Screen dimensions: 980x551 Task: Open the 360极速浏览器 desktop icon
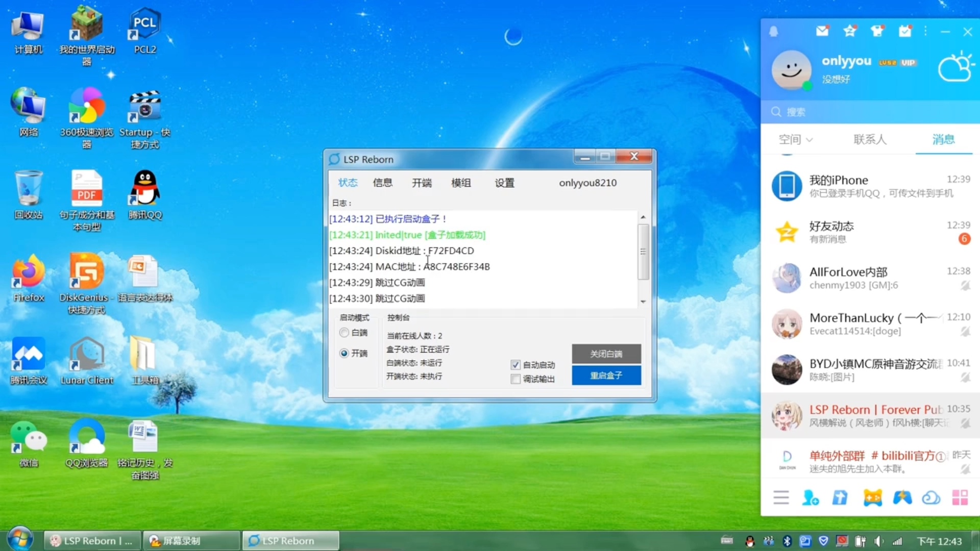point(87,118)
